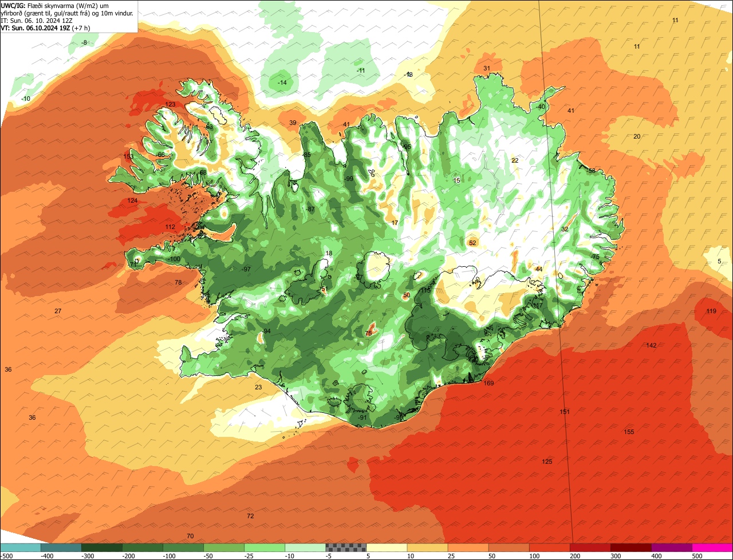
Task: Click the 'VT: Sun. 06.10.2024 19Z (+7 h)' line
Action: (46, 27)
